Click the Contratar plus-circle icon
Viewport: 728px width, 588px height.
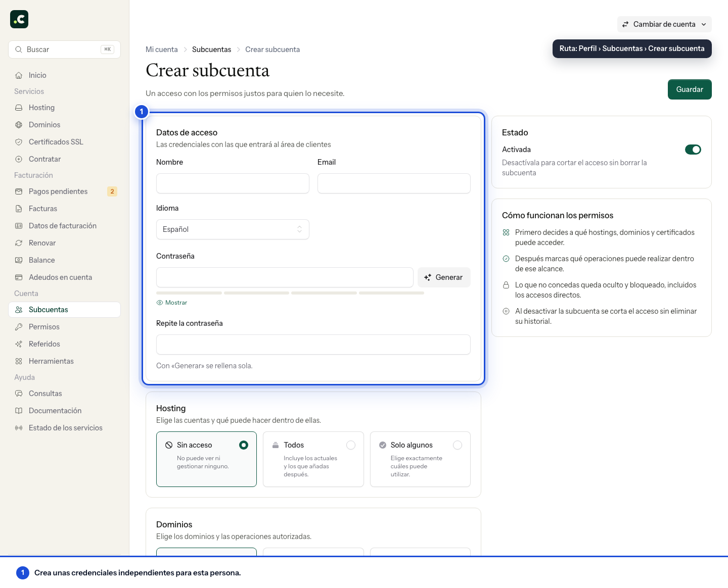(19, 159)
